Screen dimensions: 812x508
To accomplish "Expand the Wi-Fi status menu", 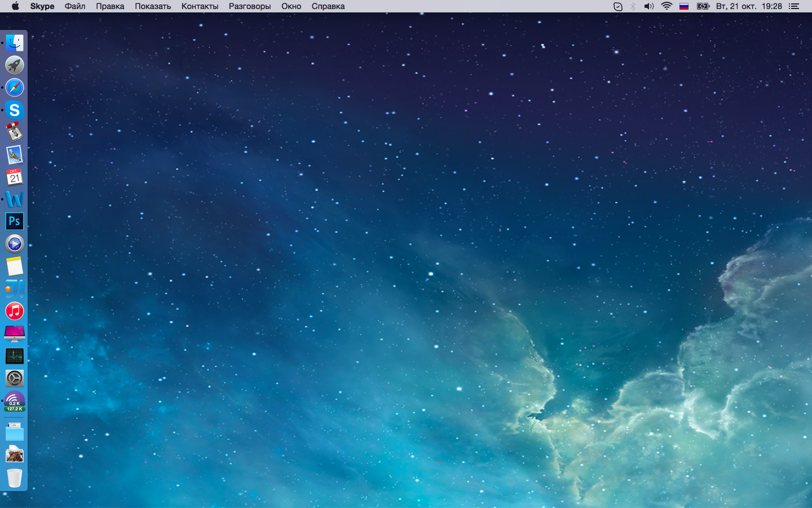I will tap(667, 6).
